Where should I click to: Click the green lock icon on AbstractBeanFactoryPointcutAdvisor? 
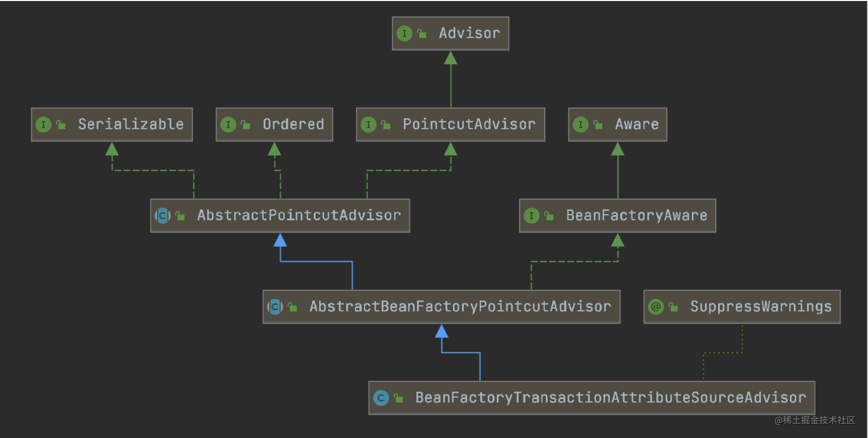[292, 307]
